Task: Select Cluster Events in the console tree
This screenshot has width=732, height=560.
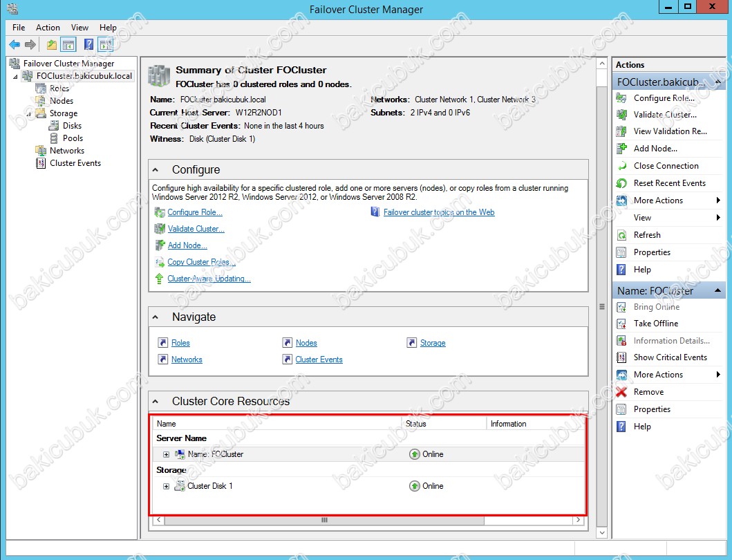Action: click(x=75, y=163)
